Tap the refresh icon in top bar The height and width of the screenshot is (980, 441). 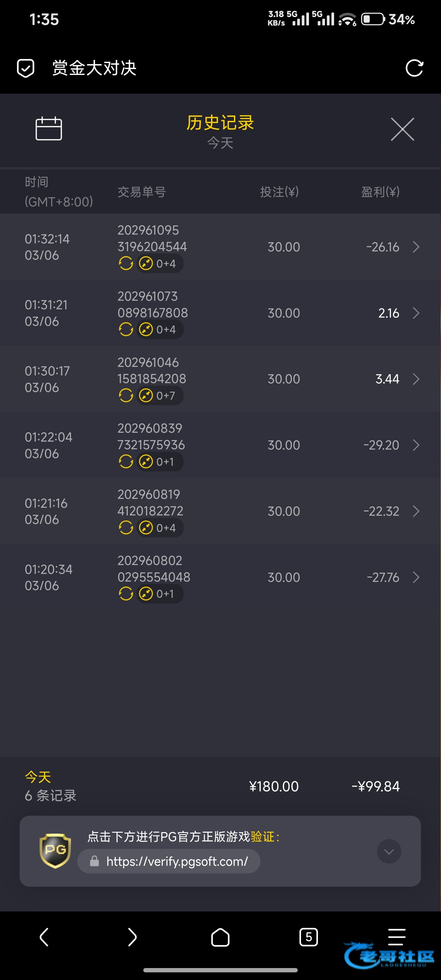point(414,69)
